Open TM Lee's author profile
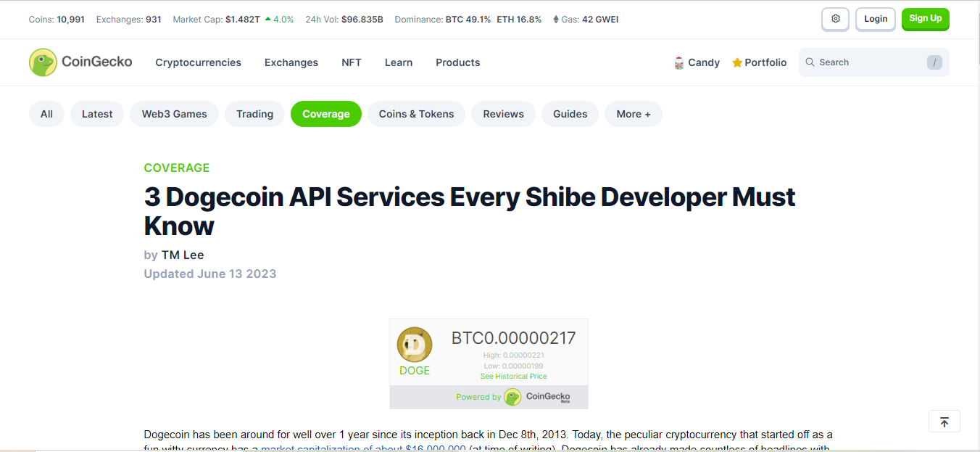This screenshot has height=452, width=980. (182, 255)
